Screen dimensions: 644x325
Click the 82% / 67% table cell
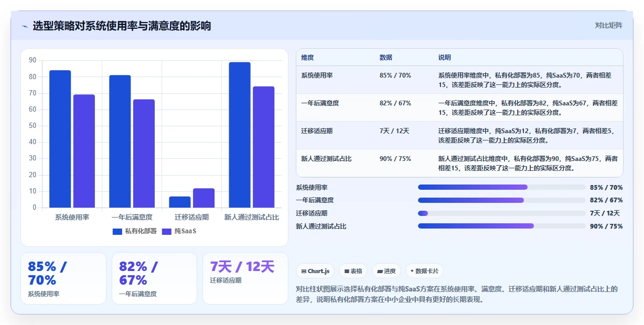(395, 103)
